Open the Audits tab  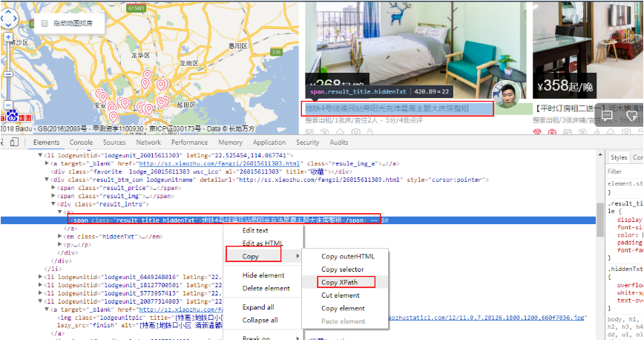339,143
